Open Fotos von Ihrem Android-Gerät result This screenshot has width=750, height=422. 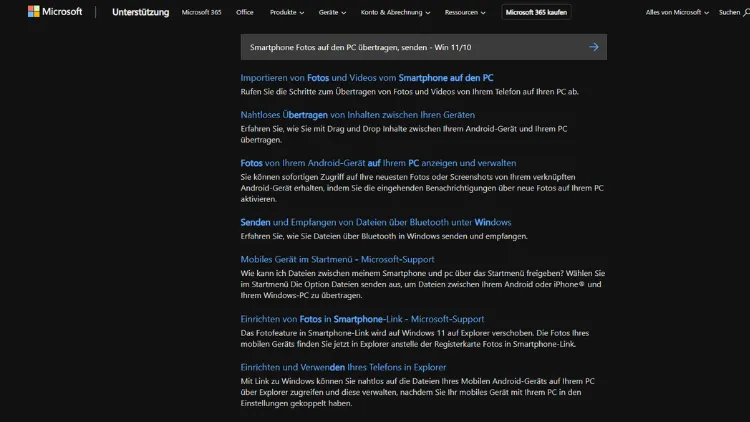pos(378,162)
